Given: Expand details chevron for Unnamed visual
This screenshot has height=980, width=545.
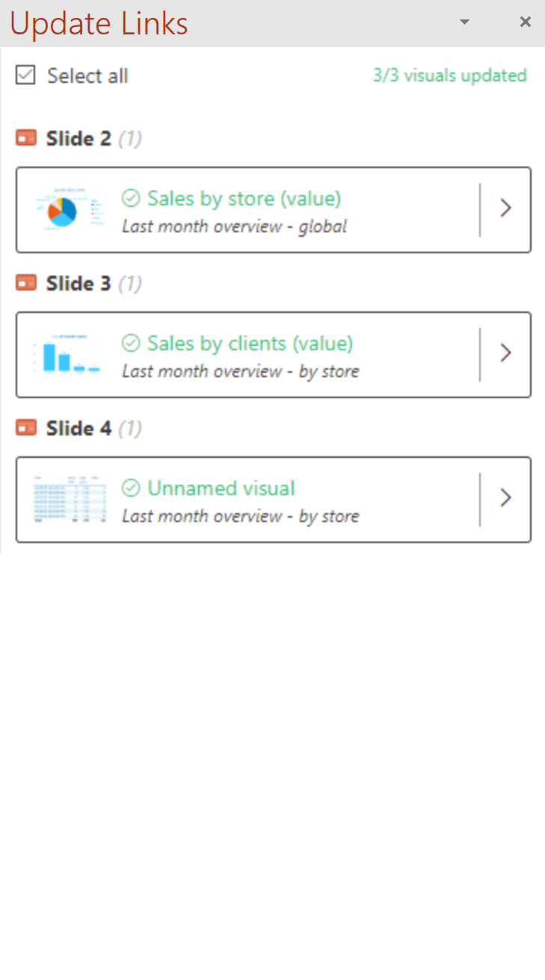Looking at the screenshot, I should tap(505, 498).
